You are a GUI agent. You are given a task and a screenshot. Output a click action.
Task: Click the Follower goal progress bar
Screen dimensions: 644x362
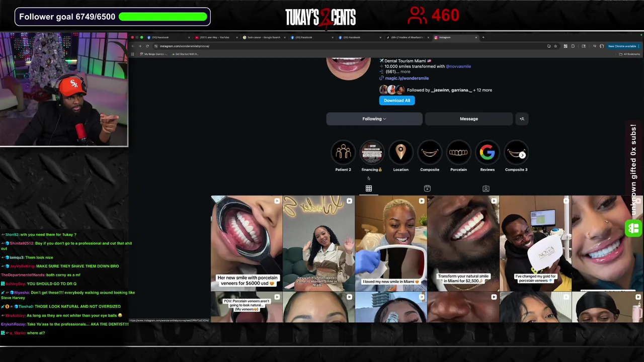[163, 17]
